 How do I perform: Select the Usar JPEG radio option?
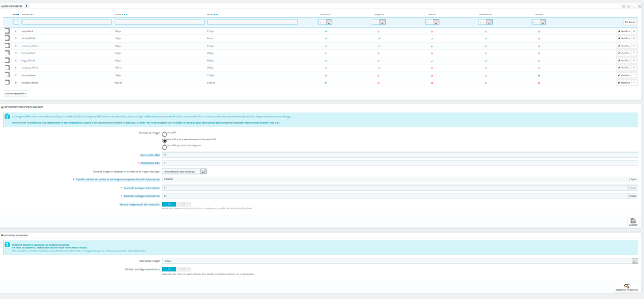165,134
